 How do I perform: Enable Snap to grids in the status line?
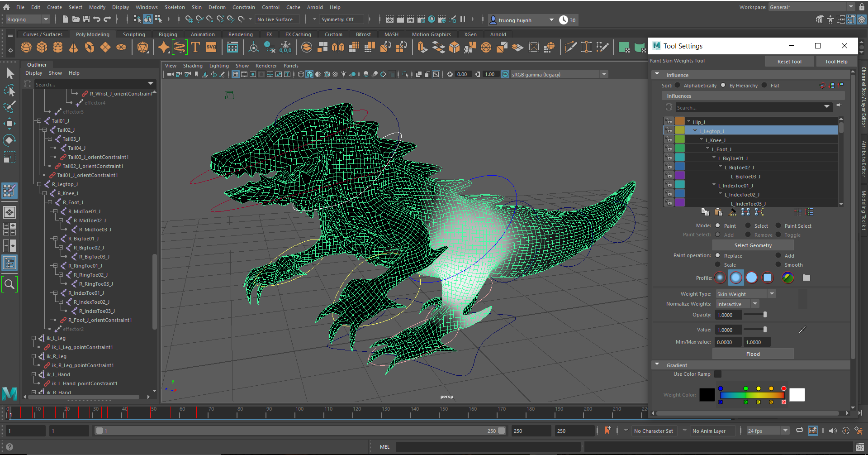click(x=188, y=19)
